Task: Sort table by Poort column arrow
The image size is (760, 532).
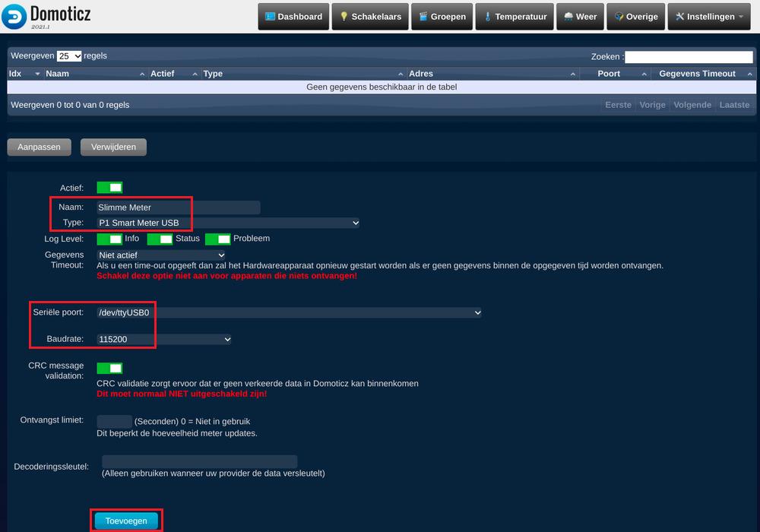Action: click(x=644, y=74)
